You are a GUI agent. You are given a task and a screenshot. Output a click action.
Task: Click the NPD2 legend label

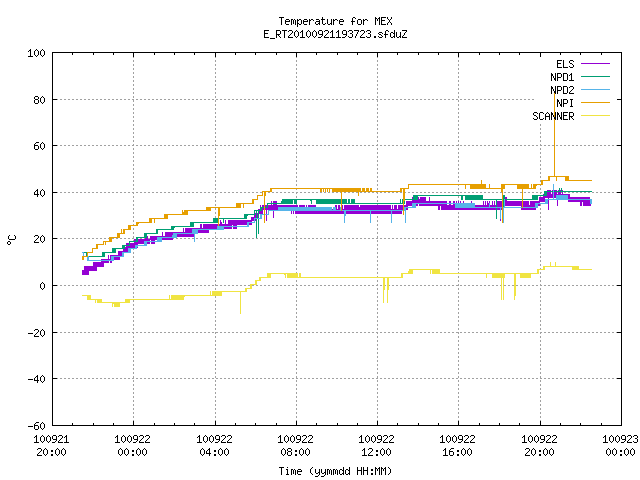[x=562, y=90]
